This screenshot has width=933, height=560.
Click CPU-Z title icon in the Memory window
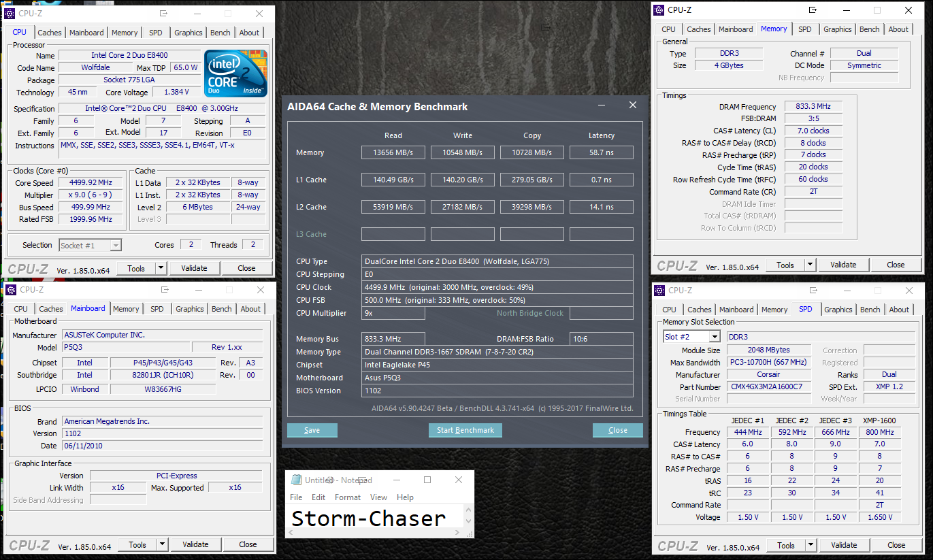coord(659,10)
